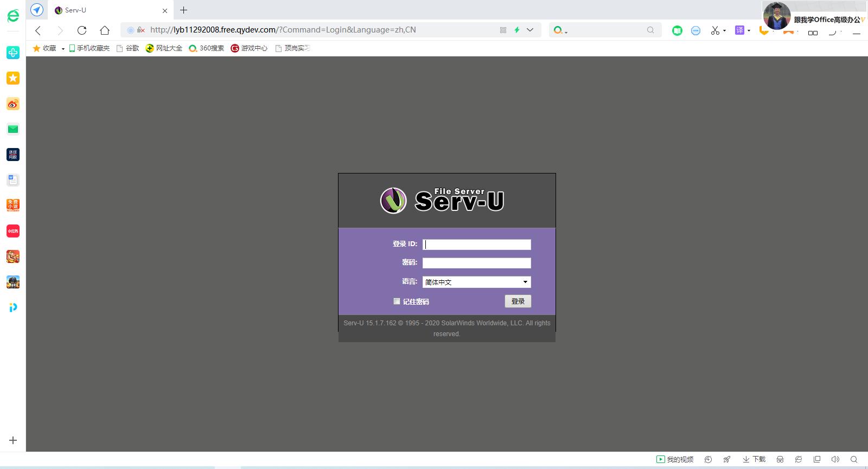Click the 360 search box field

[x=605, y=30]
